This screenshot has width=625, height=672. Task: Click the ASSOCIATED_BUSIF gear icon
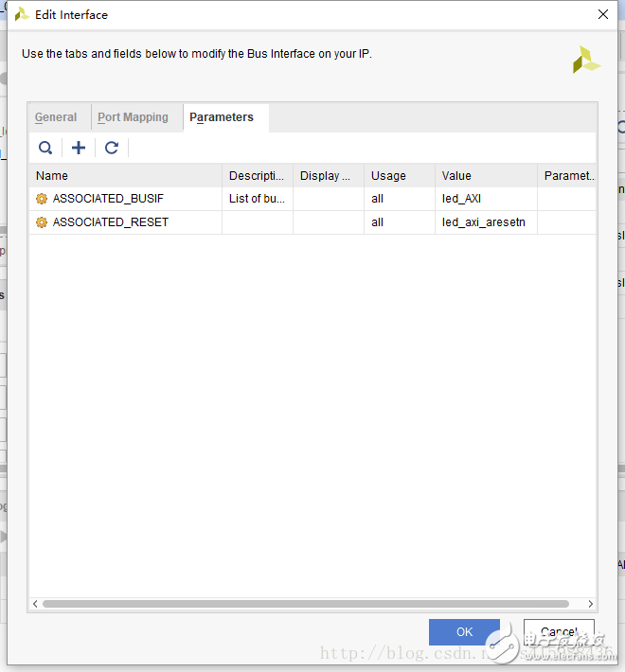coord(42,199)
